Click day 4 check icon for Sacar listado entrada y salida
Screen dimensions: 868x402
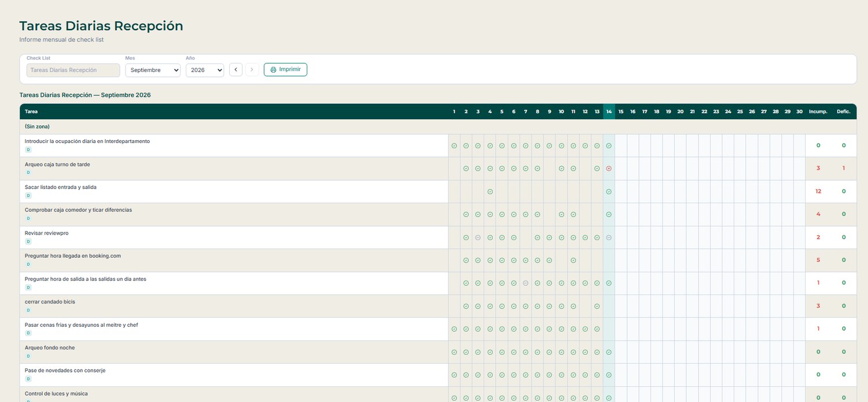(490, 192)
